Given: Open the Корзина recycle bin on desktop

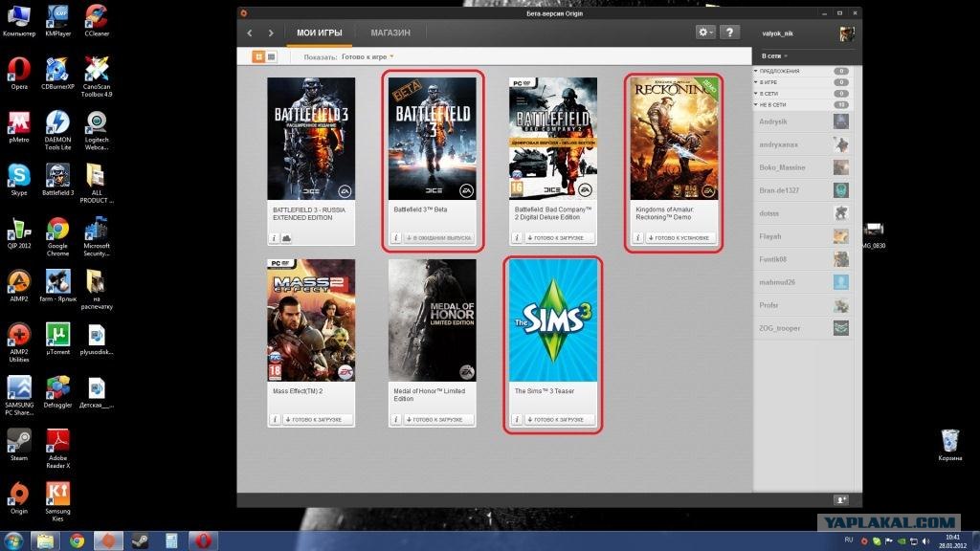Looking at the screenshot, I should click(x=950, y=446).
